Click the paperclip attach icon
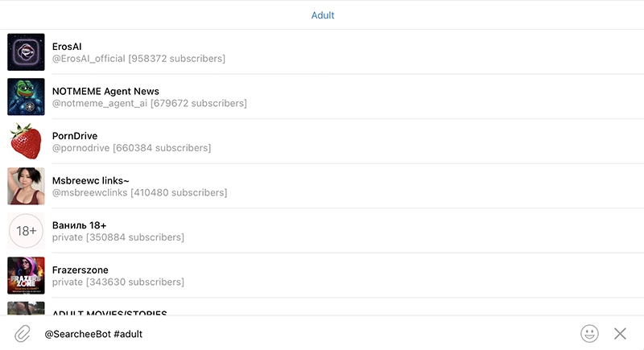Screen dimensions: 644x350 tap(23, 333)
